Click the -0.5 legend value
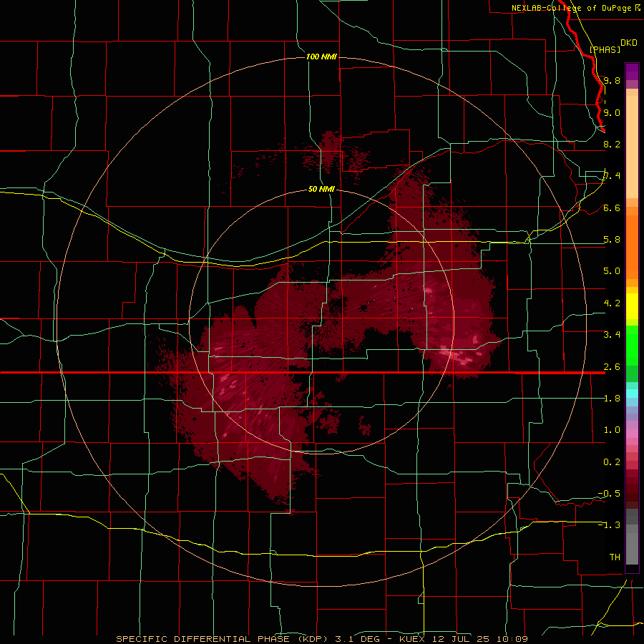Viewport: 644px width, 644px height. coord(609,494)
